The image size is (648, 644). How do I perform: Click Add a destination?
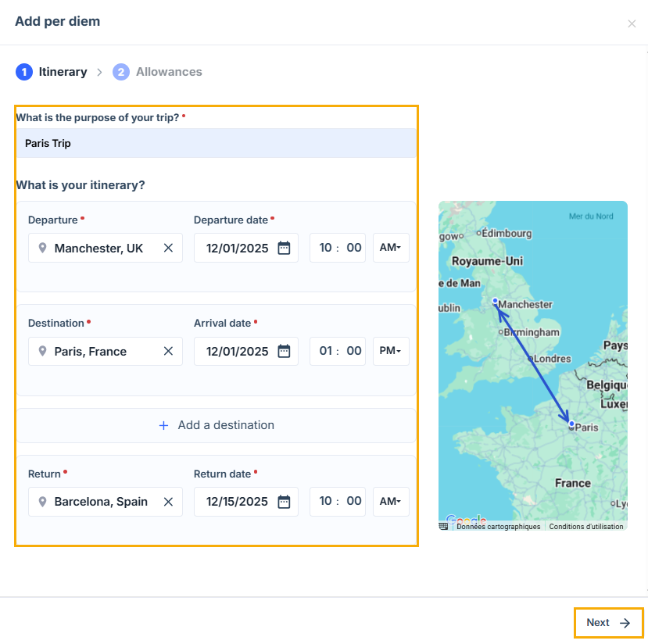217,425
